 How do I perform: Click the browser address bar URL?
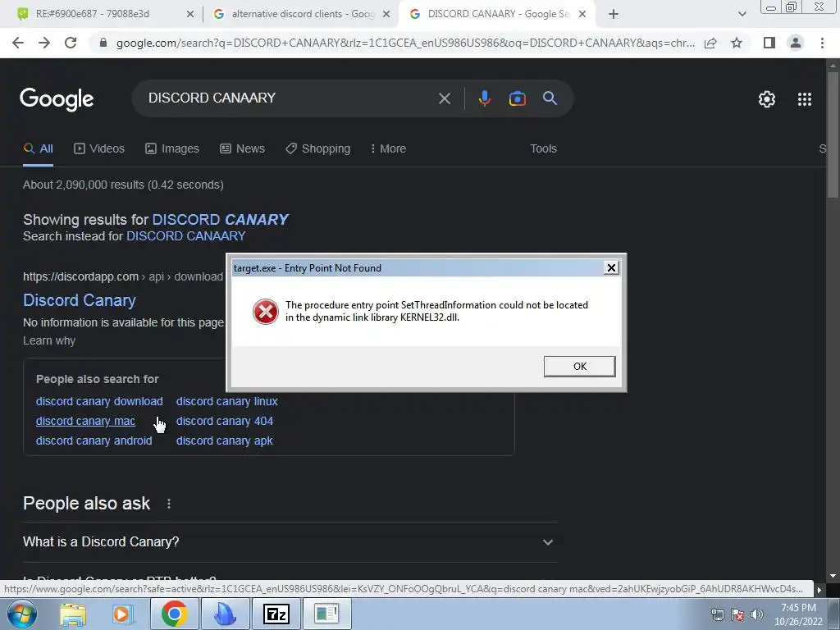405,43
